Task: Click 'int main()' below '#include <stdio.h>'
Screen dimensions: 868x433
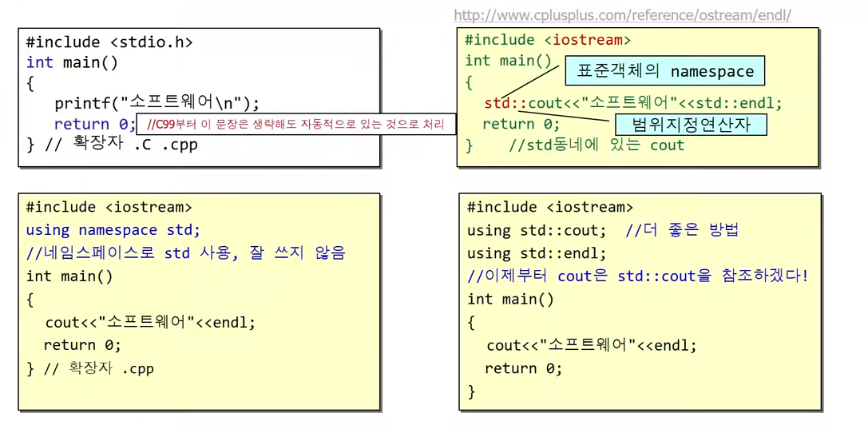Action: [72, 62]
